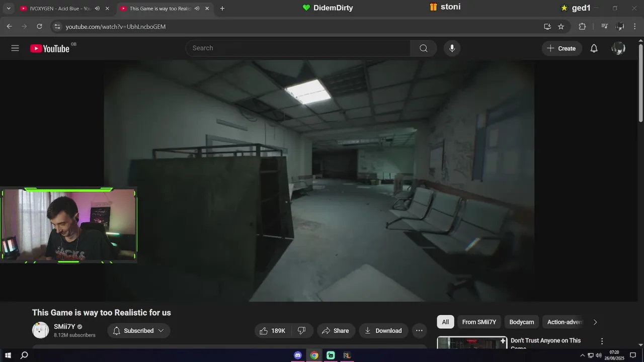Click the browser address bar URL

click(116, 27)
